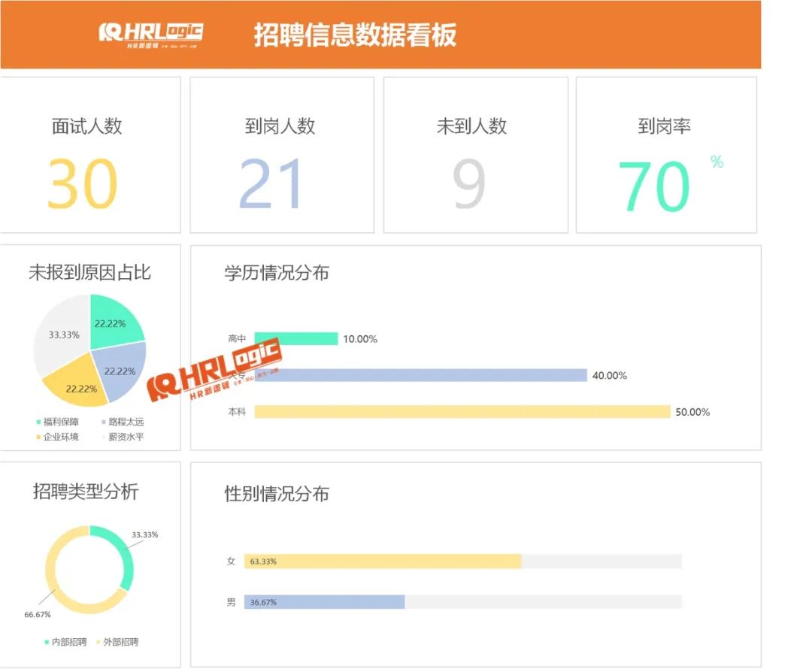The height and width of the screenshot is (669, 812).
Task: Click the 66.67% donut callout label
Action: tap(38, 615)
